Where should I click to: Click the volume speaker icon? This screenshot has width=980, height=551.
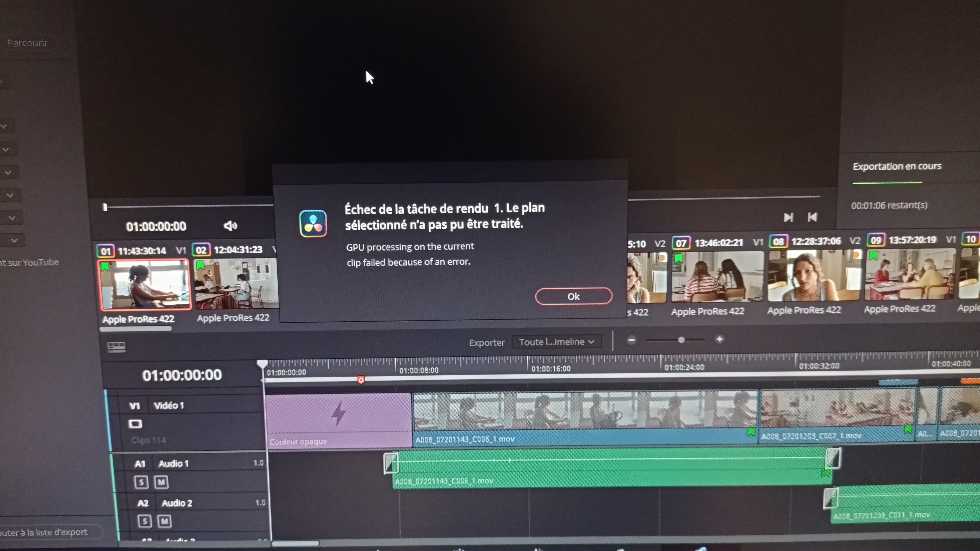230,226
